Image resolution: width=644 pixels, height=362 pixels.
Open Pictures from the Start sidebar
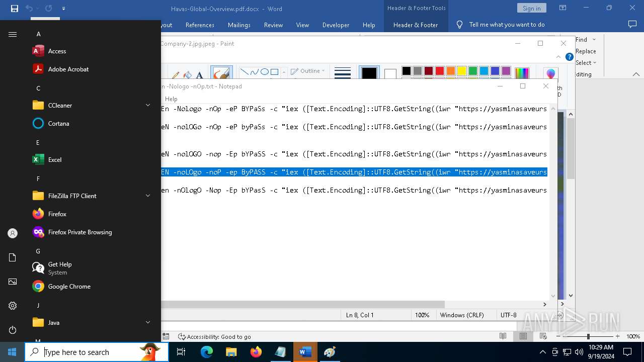tap(13, 282)
